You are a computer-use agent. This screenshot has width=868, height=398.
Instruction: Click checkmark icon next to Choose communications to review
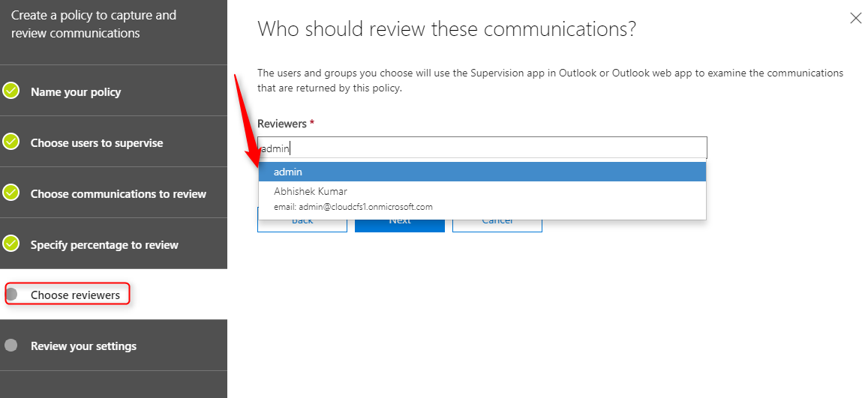coord(11,193)
